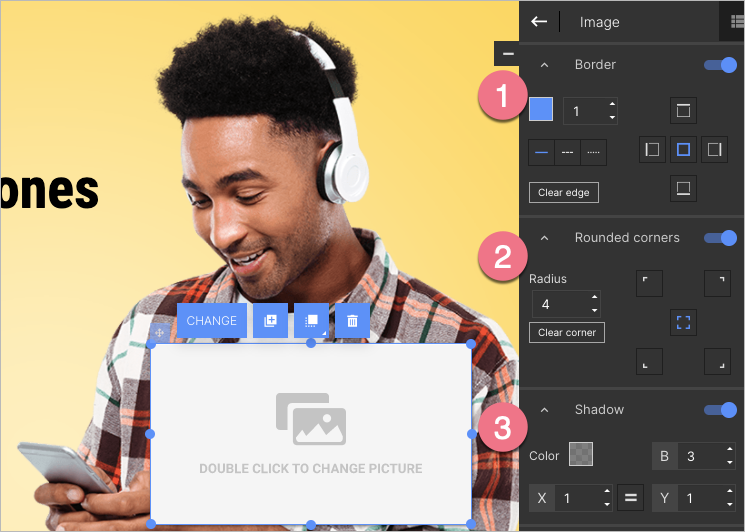This screenshot has height=532, width=745.
Task: Disable the Rounded corners switch
Action: pos(720,238)
